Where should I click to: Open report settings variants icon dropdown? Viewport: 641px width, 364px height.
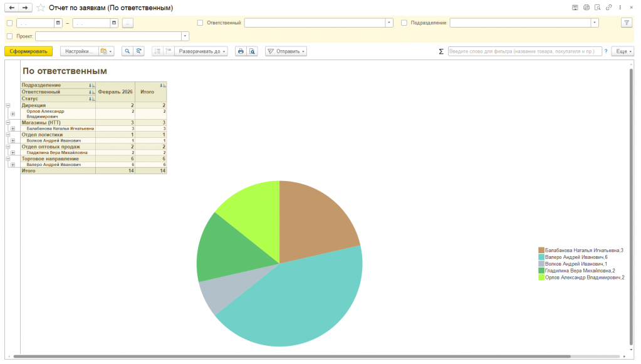(x=107, y=51)
